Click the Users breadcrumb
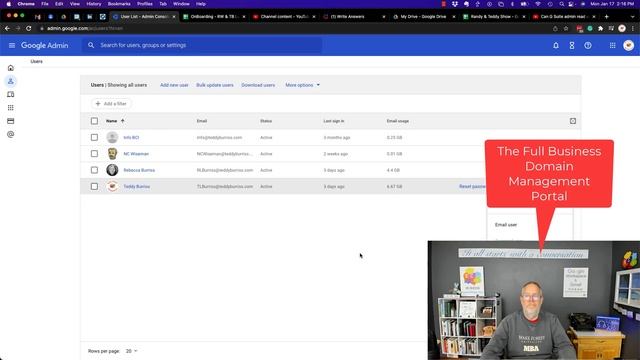Viewport: 640px width, 360px height. 36,61
